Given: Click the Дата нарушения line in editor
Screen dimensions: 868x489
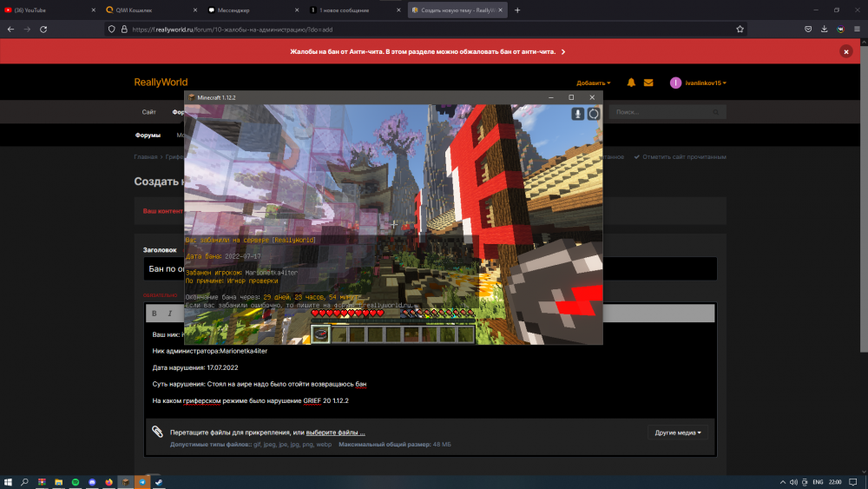Looking at the screenshot, I should coord(195,367).
